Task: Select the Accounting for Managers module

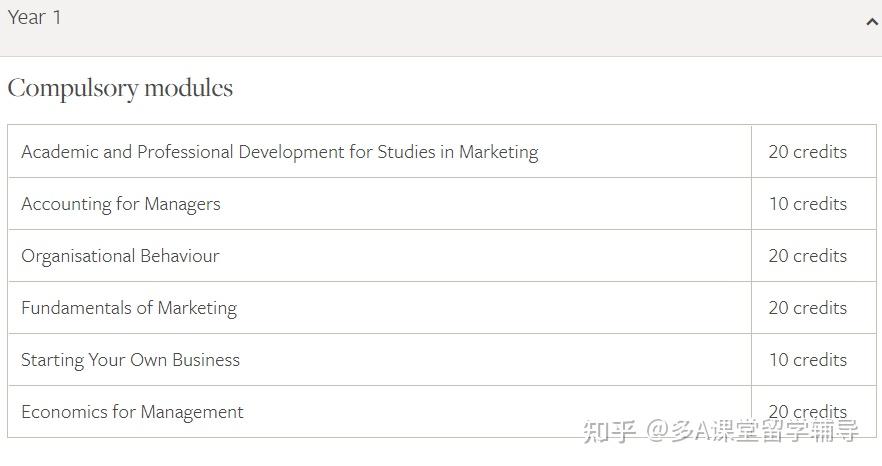Action: coord(121,204)
